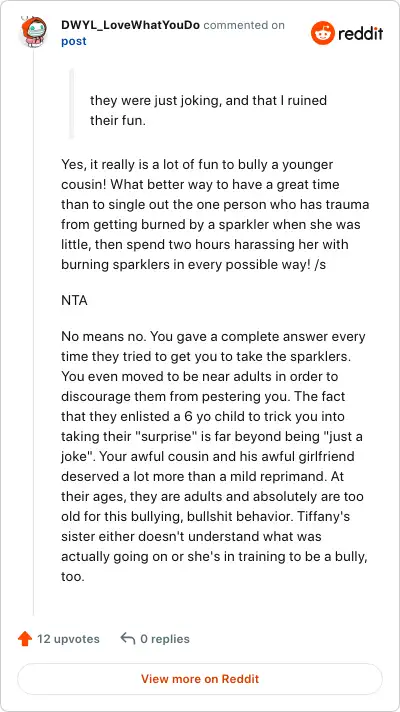Click the DWYL_LoveWhatYouDo user avatar
The image size is (400, 712).
click(x=34, y=31)
